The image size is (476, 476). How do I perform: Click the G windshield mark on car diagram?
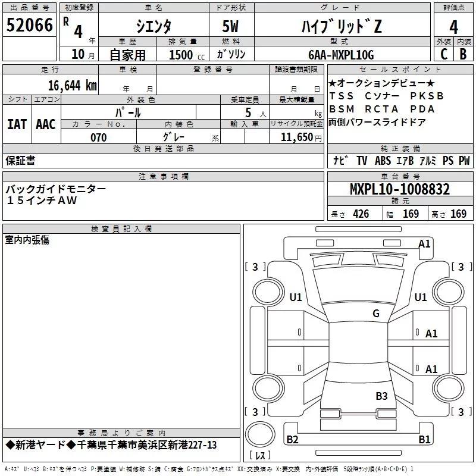pyautogui.click(x=375, y=314)
